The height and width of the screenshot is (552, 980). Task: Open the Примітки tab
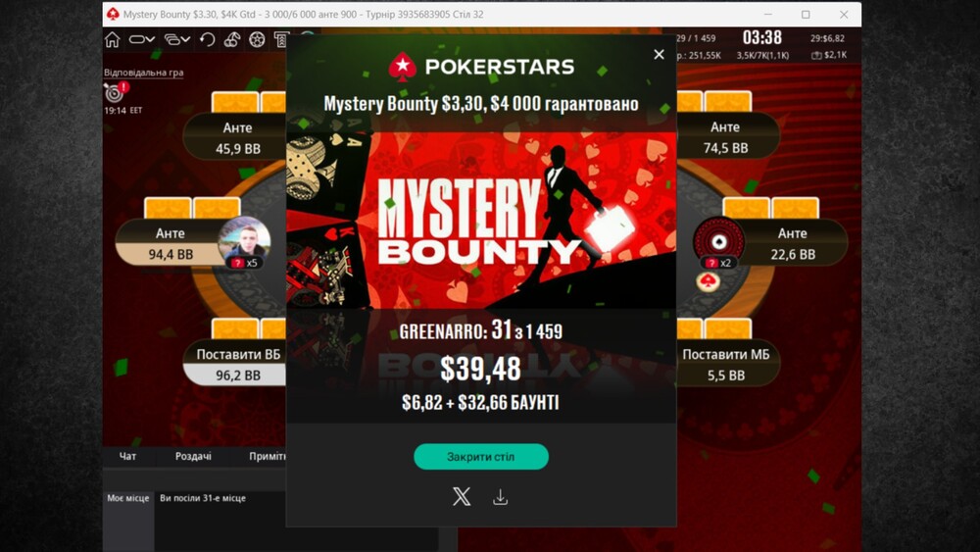click(268, 456)
